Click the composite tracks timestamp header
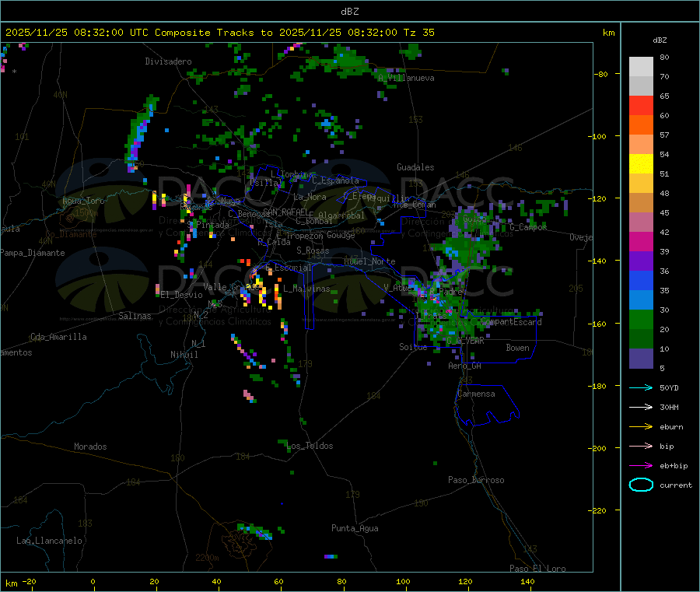 click(x=219, y=33)
